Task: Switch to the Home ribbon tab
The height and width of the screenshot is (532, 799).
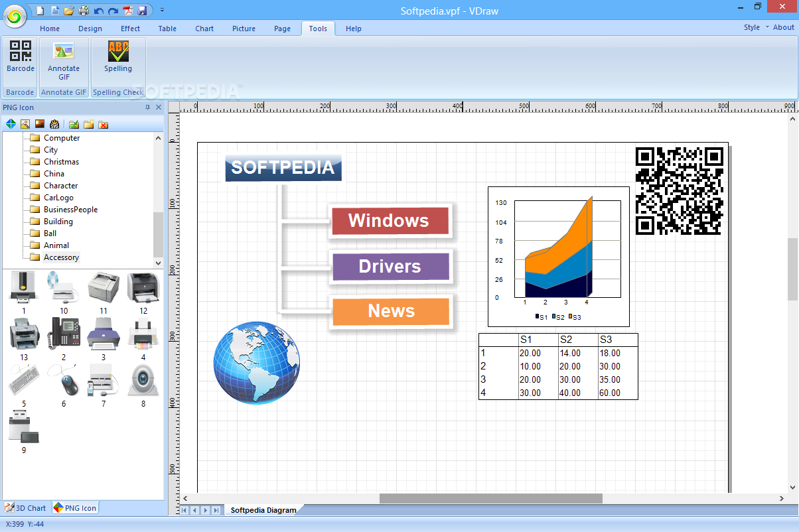Action: point(50,29)
